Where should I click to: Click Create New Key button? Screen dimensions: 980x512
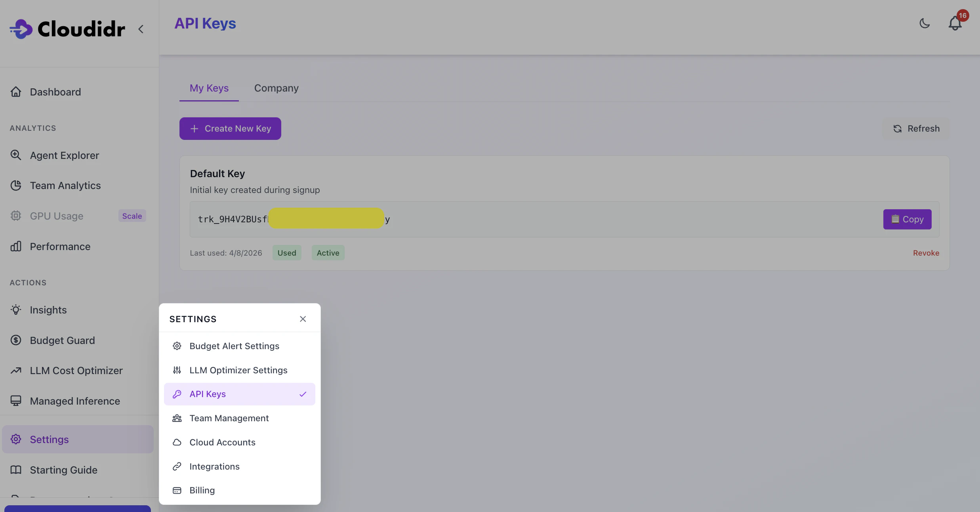click(x=230, y=128)
